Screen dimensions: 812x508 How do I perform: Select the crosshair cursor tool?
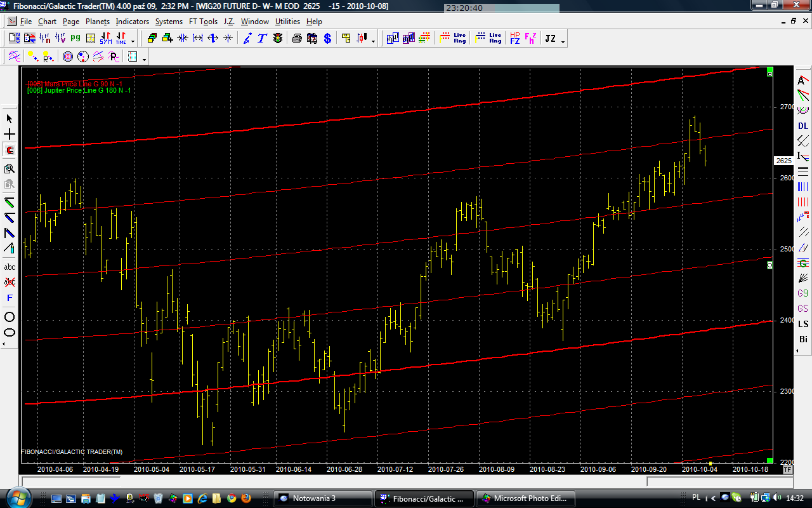(10, 135)
